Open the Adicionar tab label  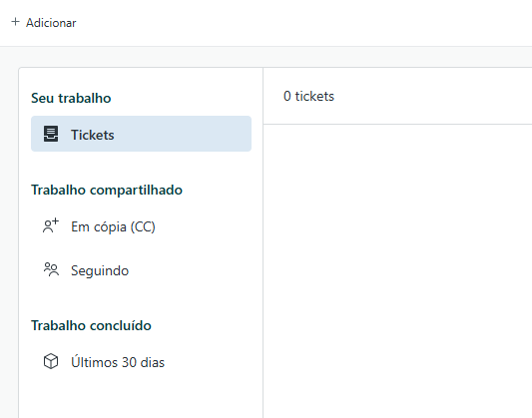[51, 23]
